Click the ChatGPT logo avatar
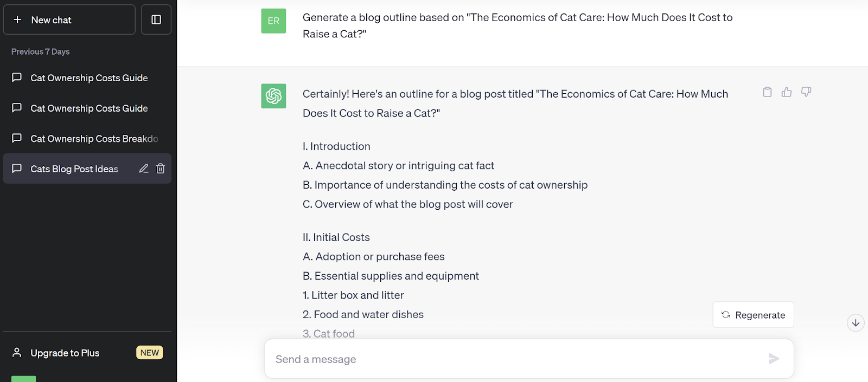Viewport: 868px width, 382px height. point(273,96)
